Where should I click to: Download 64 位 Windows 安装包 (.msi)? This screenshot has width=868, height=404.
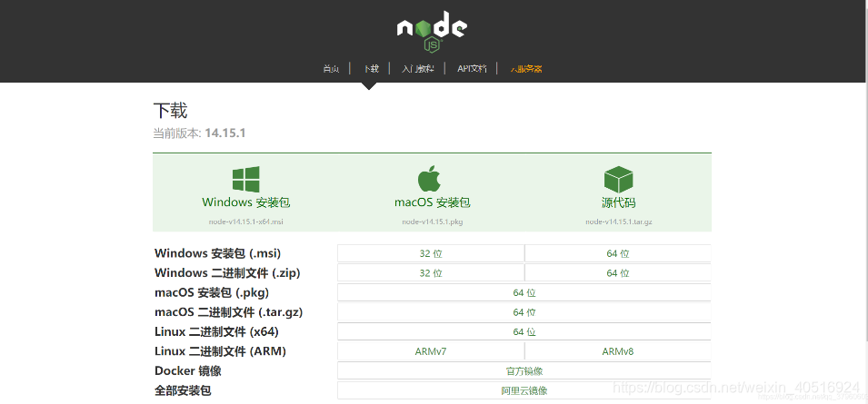click(618, 253)
